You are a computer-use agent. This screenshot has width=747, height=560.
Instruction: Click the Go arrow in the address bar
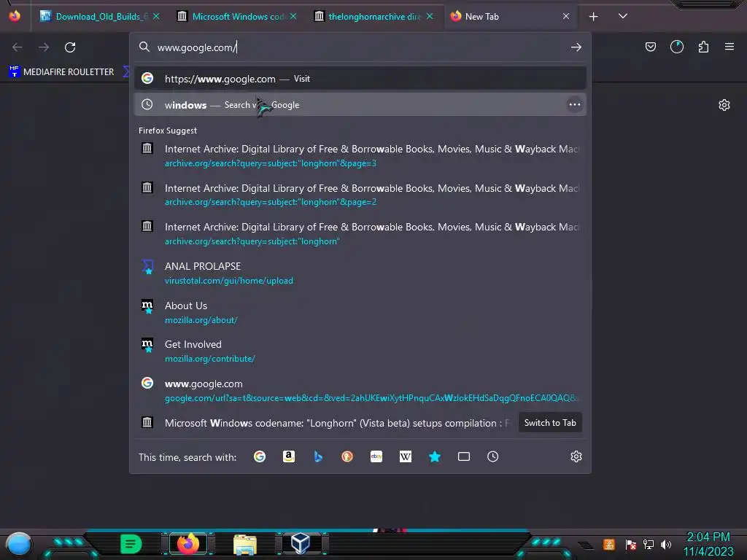click(576, 47)
